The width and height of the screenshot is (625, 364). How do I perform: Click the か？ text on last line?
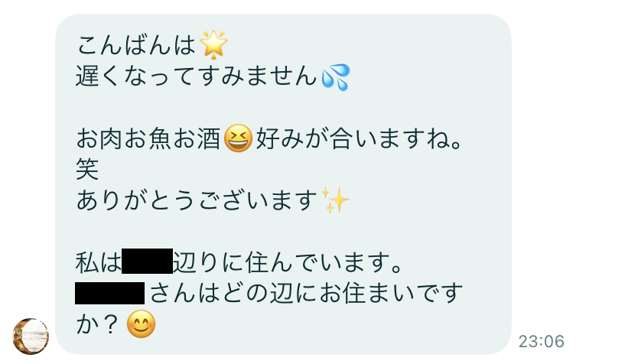coord(97,324)
